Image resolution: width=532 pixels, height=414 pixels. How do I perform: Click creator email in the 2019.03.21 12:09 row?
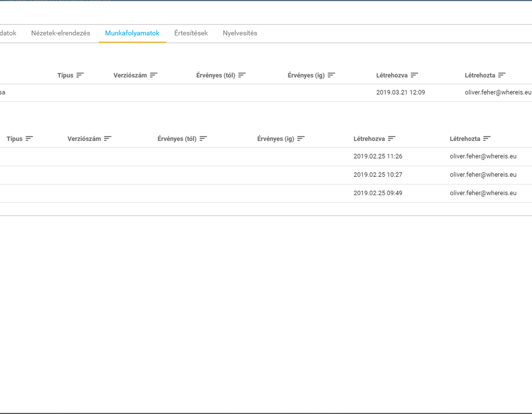498,92
